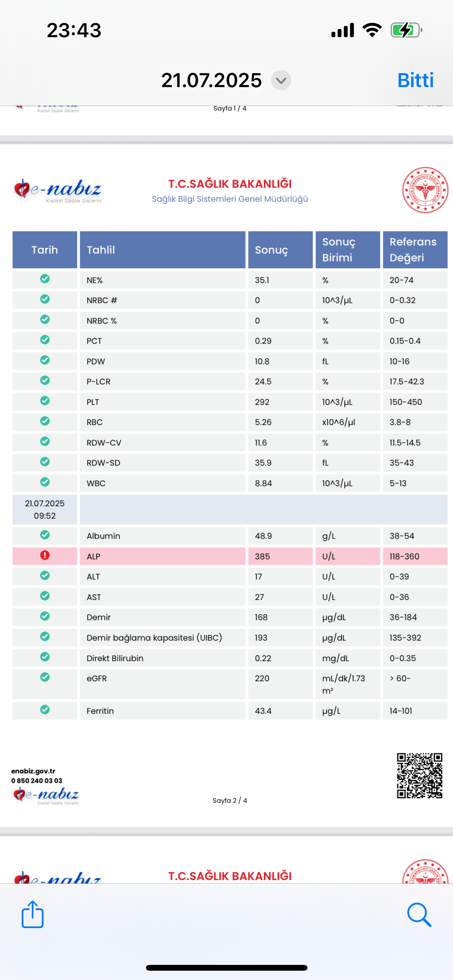This screenshot has height=980, width=453.
Task: Tap the Sağlık Bakanlığı red emblem
Action: coord(425,190)
